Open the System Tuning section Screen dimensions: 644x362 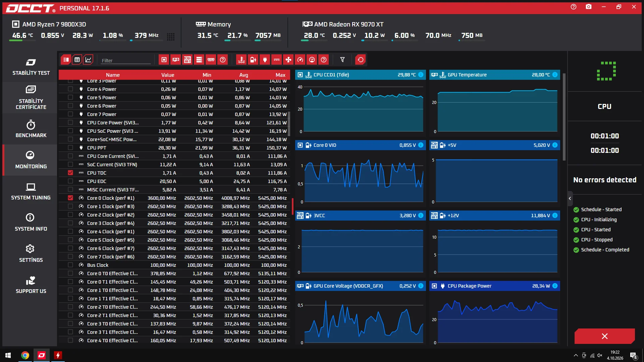pos(31,191)
